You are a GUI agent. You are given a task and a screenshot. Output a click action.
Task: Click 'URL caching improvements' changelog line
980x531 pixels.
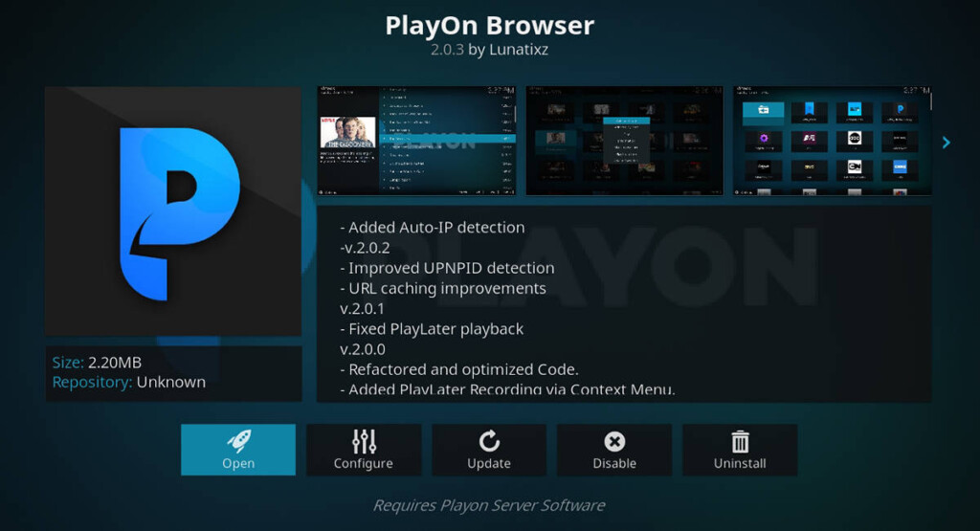(x=443, y=288)
